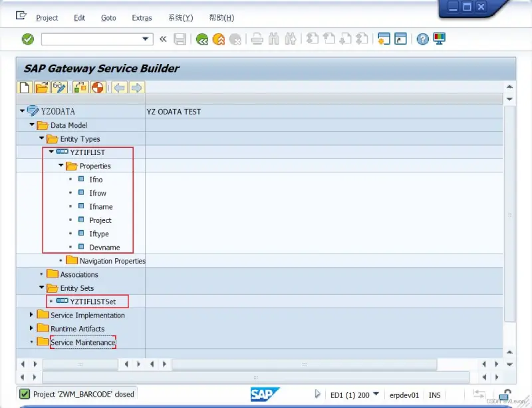
Task: Click the Open Project folder icon
Action: [x=42, y=88]
